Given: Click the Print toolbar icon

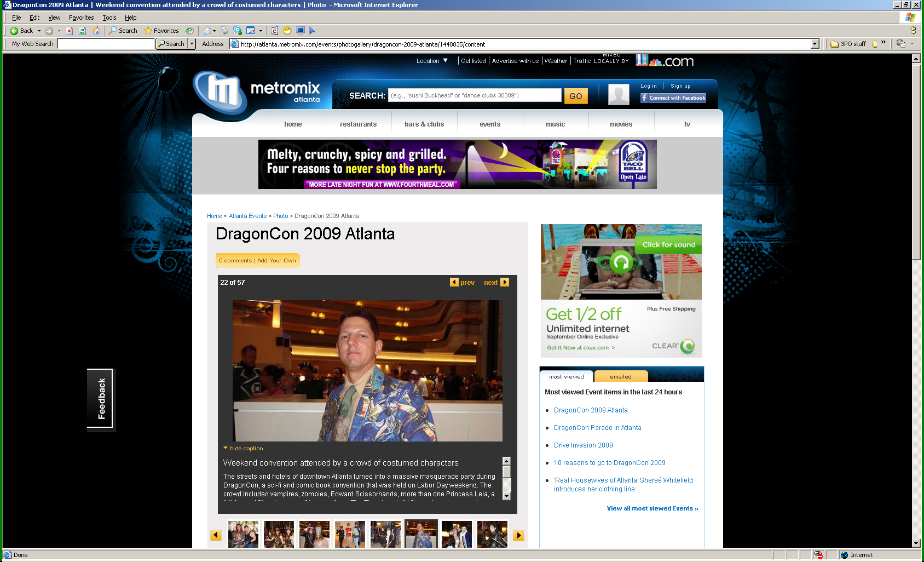Looking at the screenshot, I should click(x=224, y=31).
